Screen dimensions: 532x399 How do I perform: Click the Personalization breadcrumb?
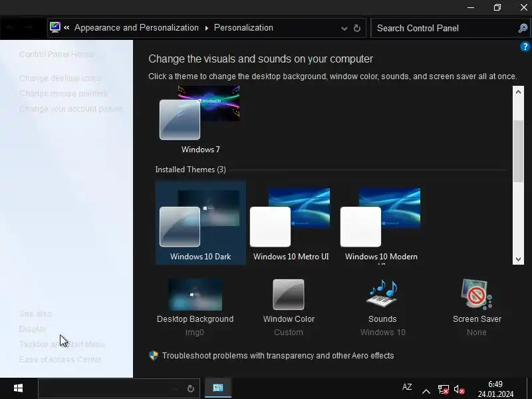pos(243,28)
